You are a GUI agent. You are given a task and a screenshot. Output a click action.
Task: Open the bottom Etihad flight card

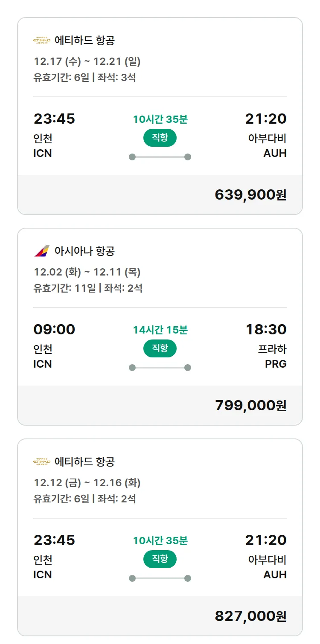coord(160,537)
